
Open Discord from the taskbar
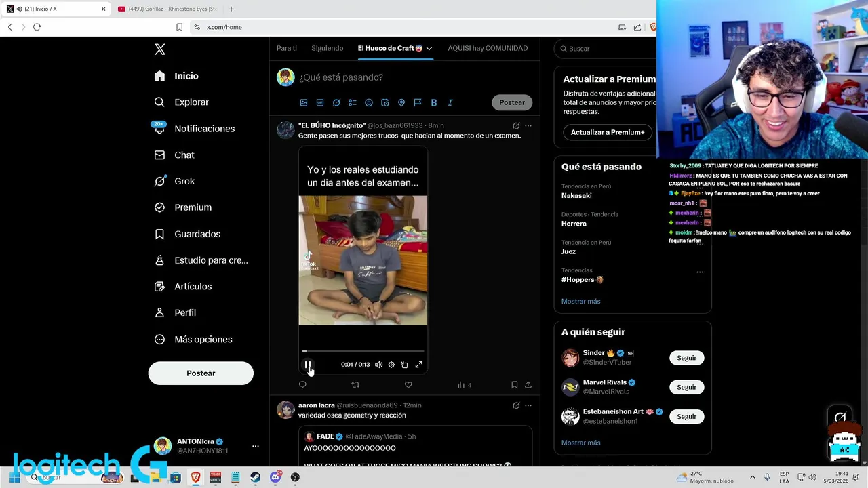point(275,477)
